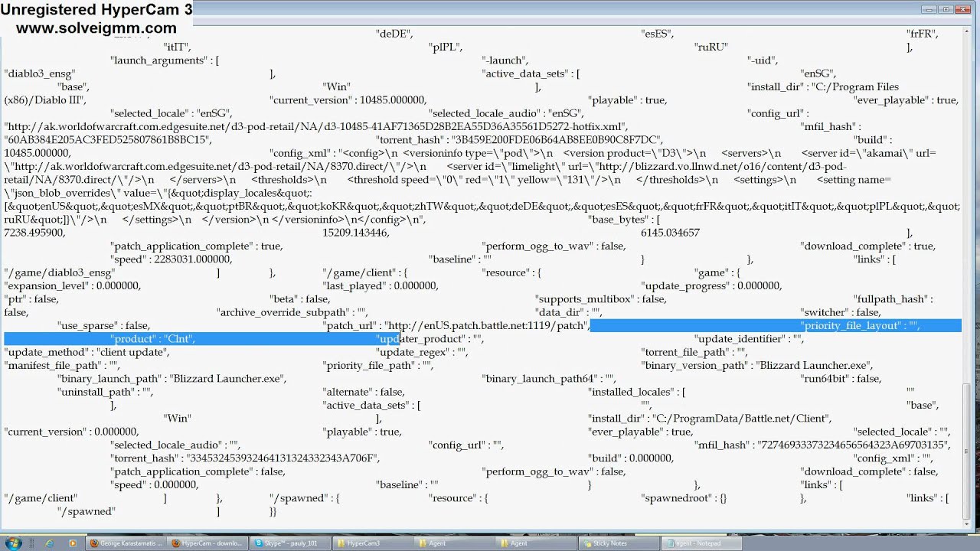Click the "C:/ProgramData/Battle.net/Client" install path
The image size is (980, 551).
coord(741,419)
